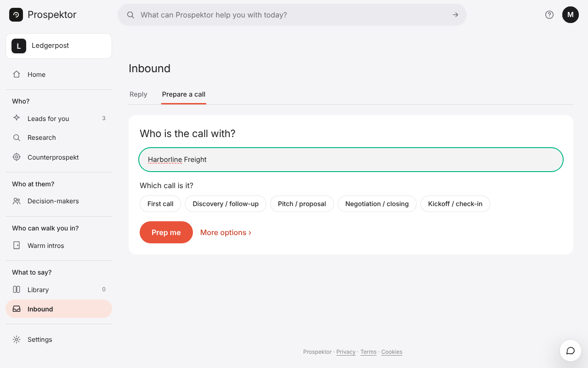Select the Discovery / follow-up option
The height and width of the screenshot is (368, 588).
click(226, 204)
